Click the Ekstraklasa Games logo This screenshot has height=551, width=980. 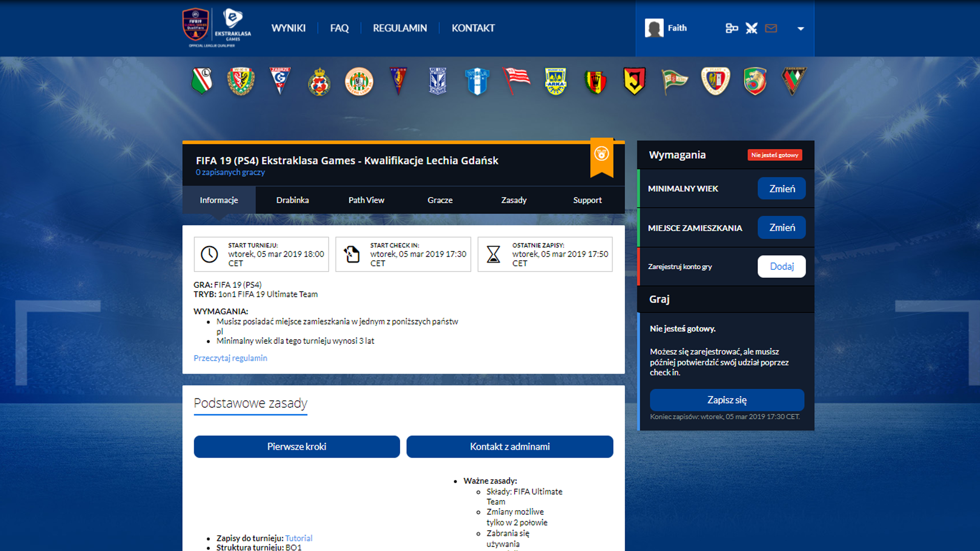233,25
